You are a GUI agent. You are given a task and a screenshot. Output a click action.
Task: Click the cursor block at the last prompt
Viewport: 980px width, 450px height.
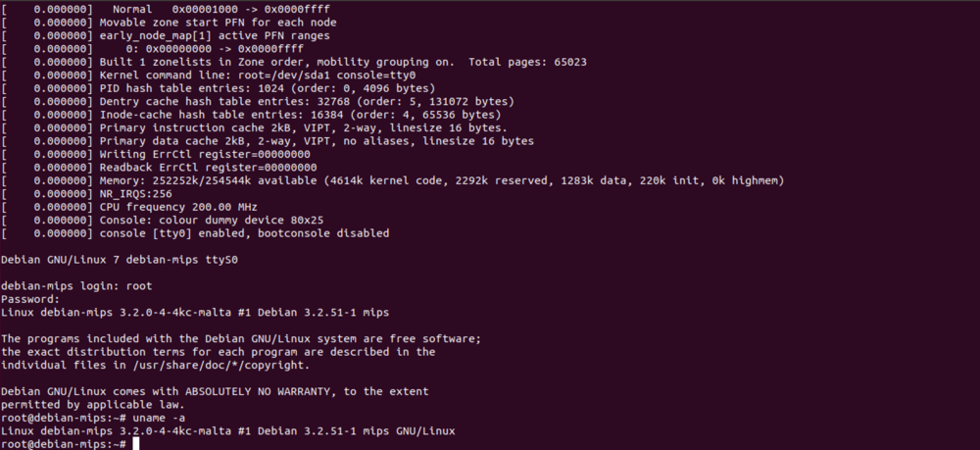[135, 444]
